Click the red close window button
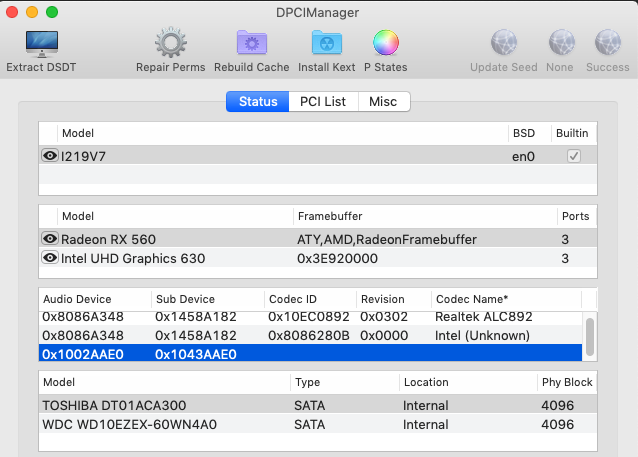Viewport: 638px width, 457px height. 12,12
